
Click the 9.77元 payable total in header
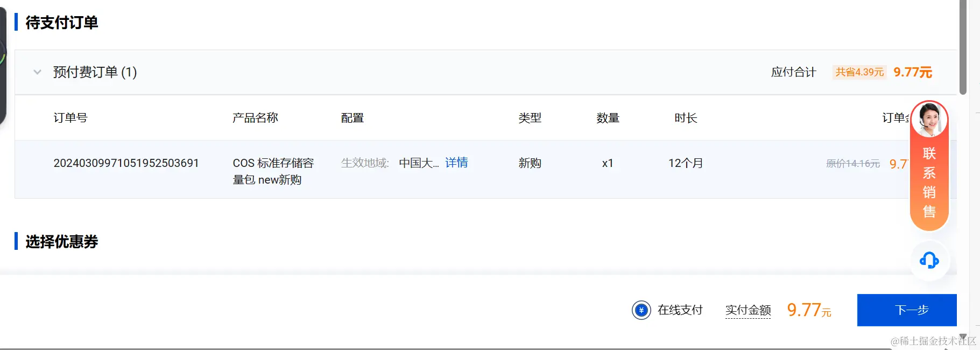[913, 72]
